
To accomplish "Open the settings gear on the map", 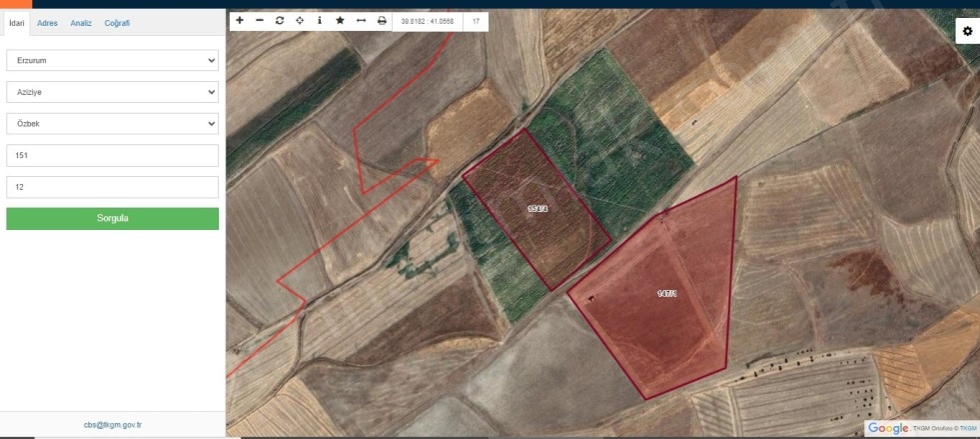I will click(967, 32).
